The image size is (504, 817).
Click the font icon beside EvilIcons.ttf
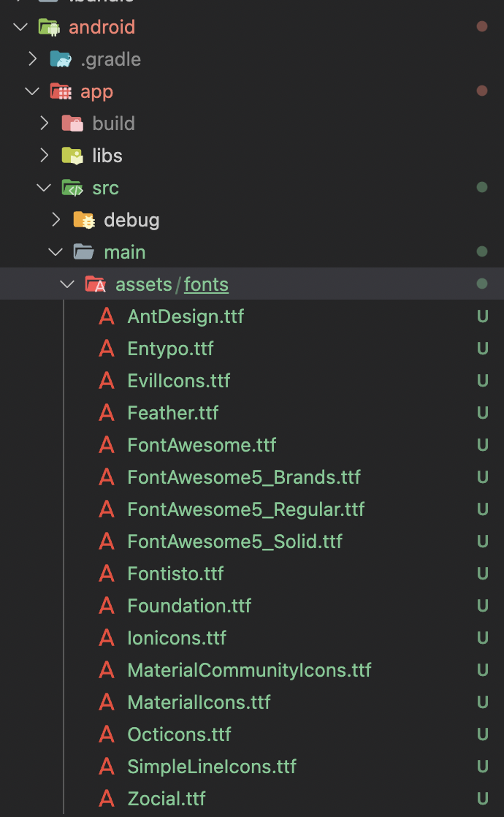pyautogui.click(x=107, y=381)
